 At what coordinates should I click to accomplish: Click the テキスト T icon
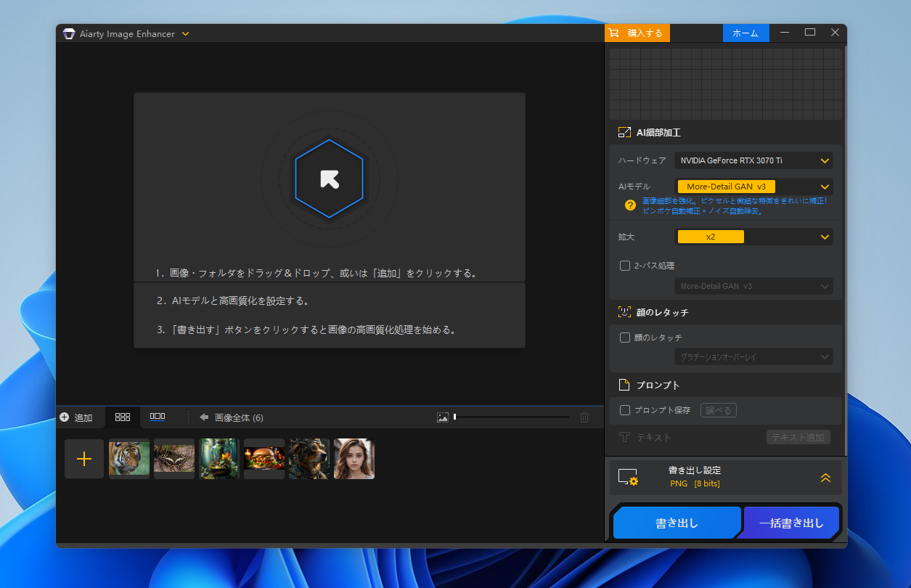(x=624, y=437)
